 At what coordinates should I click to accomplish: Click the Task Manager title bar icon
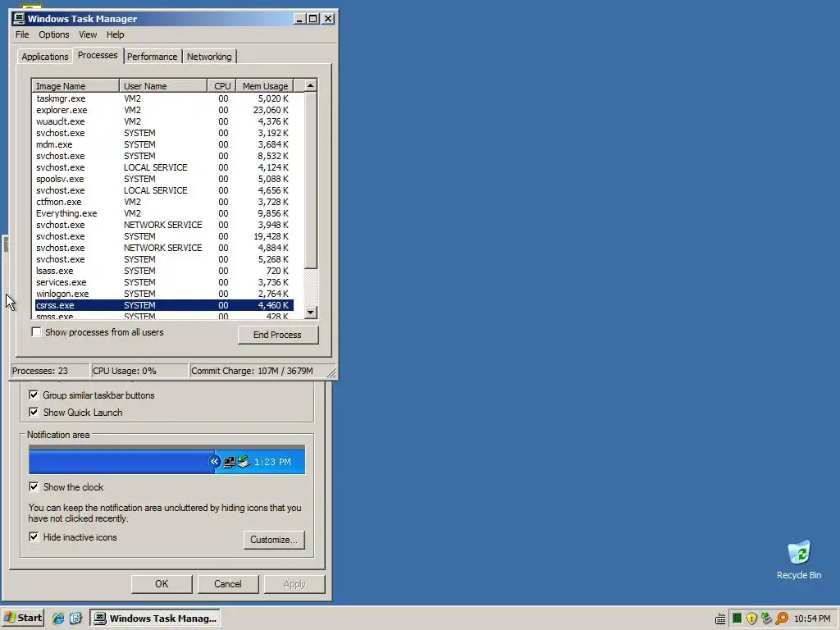point(20,19)
